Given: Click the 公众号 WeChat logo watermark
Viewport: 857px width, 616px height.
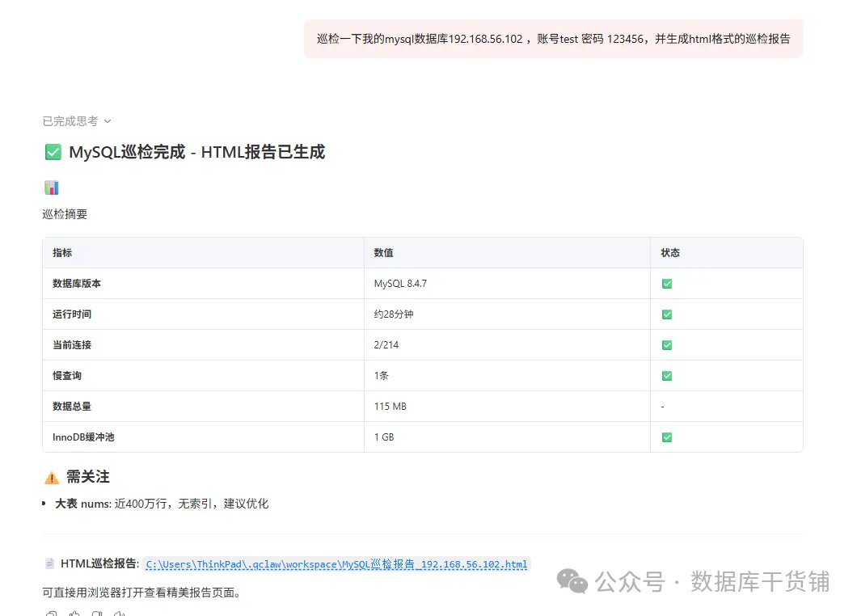Looking at the screenshot, I should point(571,582).
